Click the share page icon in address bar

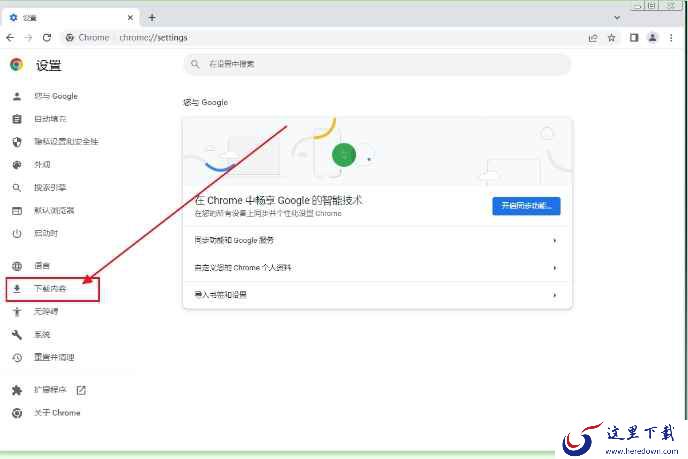pos(593,38)
